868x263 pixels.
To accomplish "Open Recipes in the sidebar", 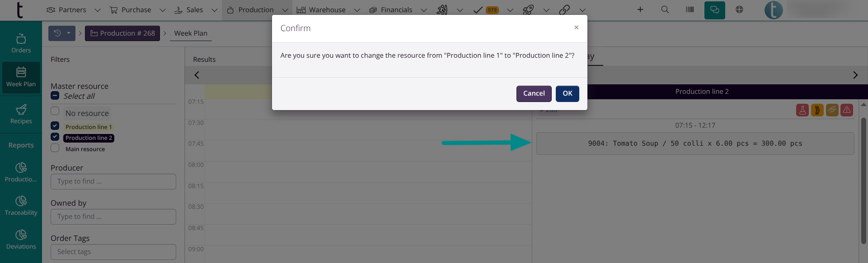I will click(x=21, y=114).
